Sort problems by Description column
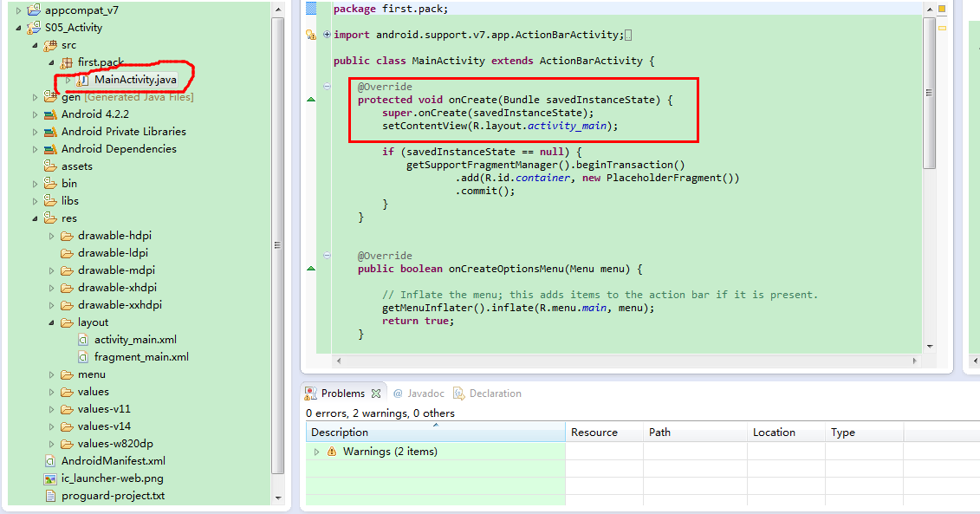This screenshot has width=980, height=514. point(436,432)
